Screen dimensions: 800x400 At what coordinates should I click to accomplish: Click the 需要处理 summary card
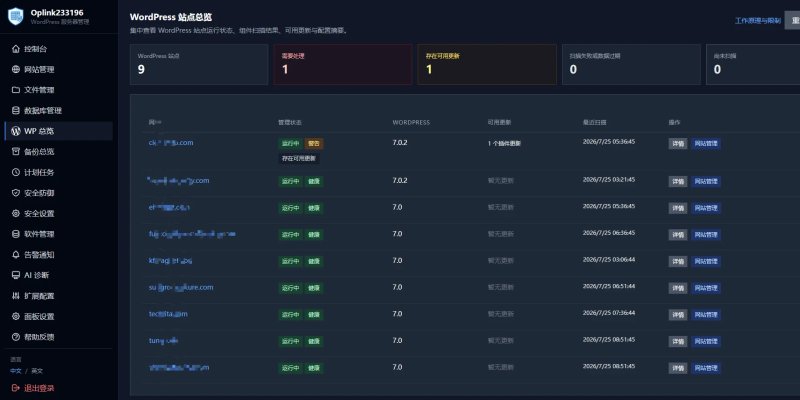click(x=343, y=64)
